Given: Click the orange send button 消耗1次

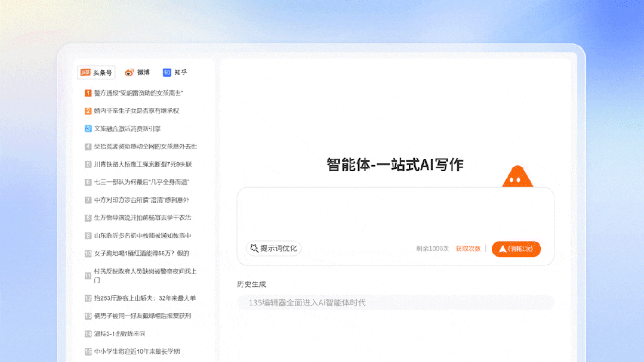Looking at the screenshot, I should [x=516, y=249].
